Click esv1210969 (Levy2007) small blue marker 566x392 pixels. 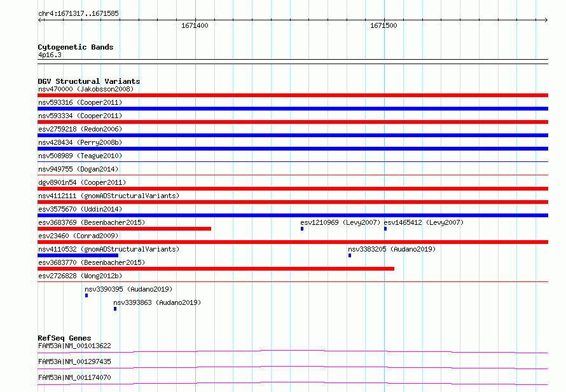pos(302,229)
